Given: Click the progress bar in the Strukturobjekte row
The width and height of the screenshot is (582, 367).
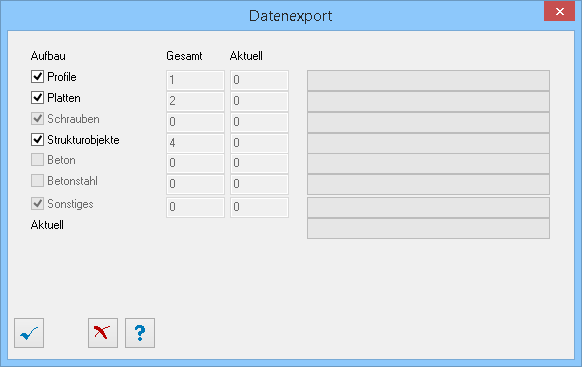Looking at the screenshot, I should (428, 143).
